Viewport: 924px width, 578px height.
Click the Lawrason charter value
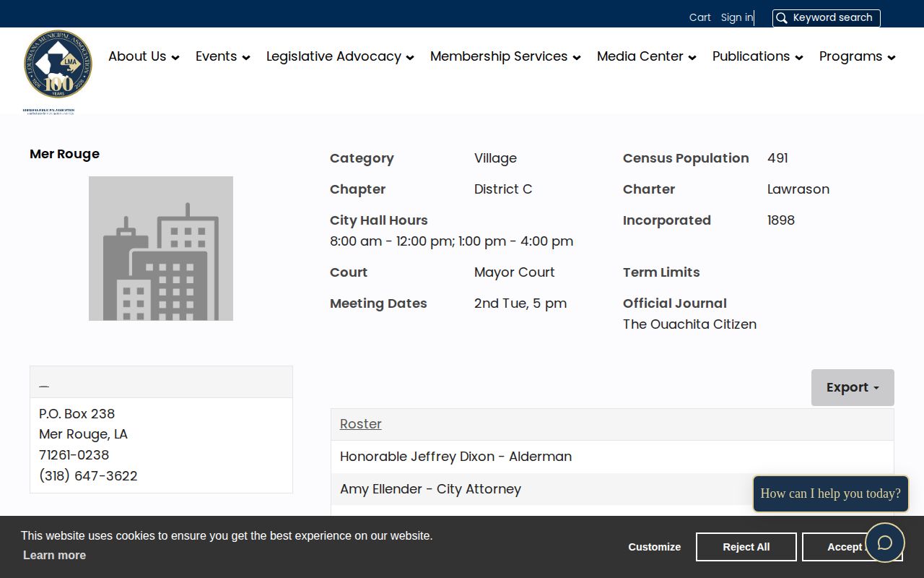798,189
